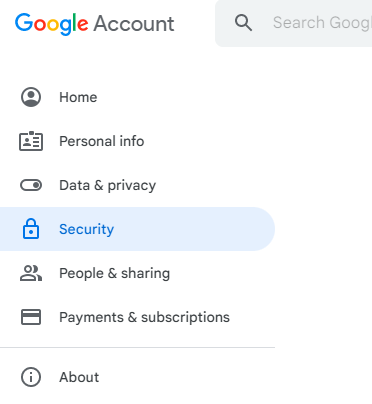Open the Payments & subscriptions label

pyautogui.click(x=144, y=317)
